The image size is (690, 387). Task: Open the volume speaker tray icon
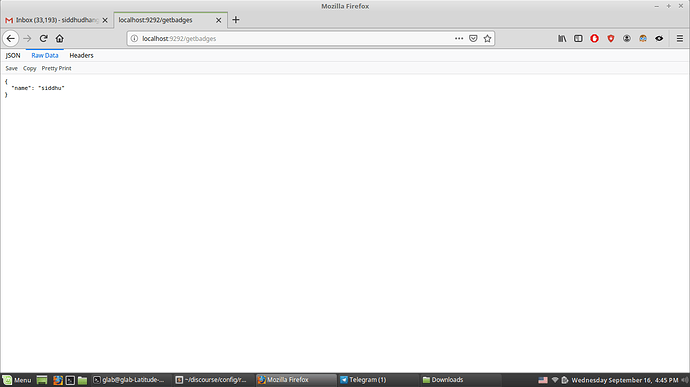[685, 380]
